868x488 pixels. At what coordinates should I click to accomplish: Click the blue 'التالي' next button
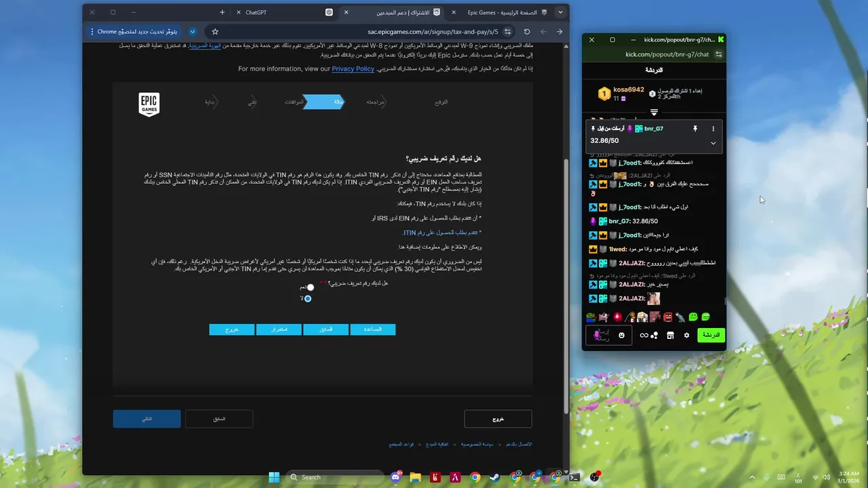click(x=147, y=419)
